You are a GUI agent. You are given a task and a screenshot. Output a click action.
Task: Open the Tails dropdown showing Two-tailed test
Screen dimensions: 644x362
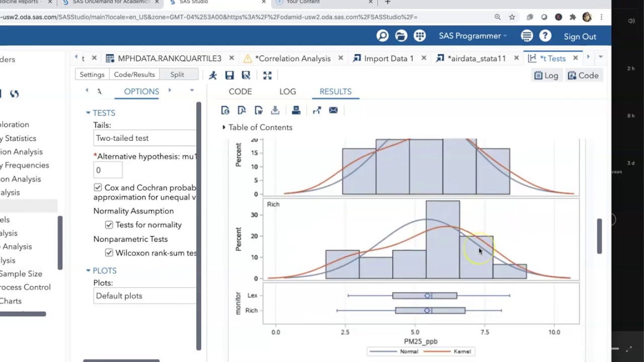tap(145, 138)
